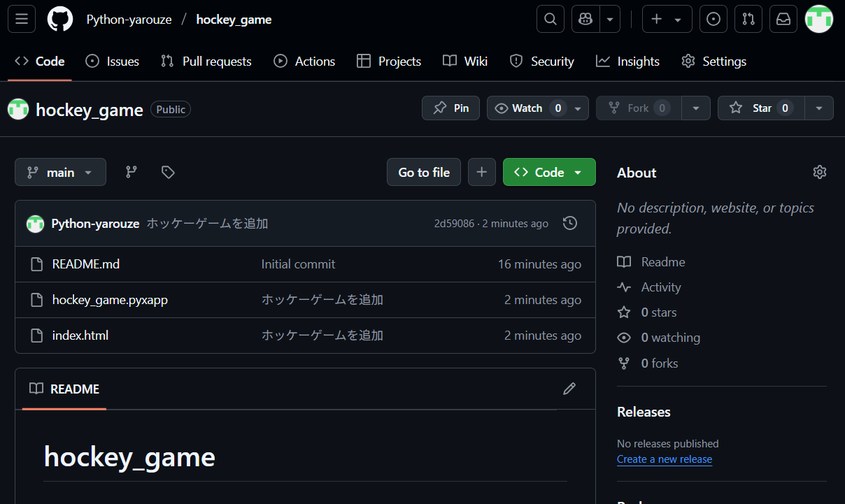This screenshot has width=845, height=504.
Task: Open the main branch selector
Action: coord(60,172)
